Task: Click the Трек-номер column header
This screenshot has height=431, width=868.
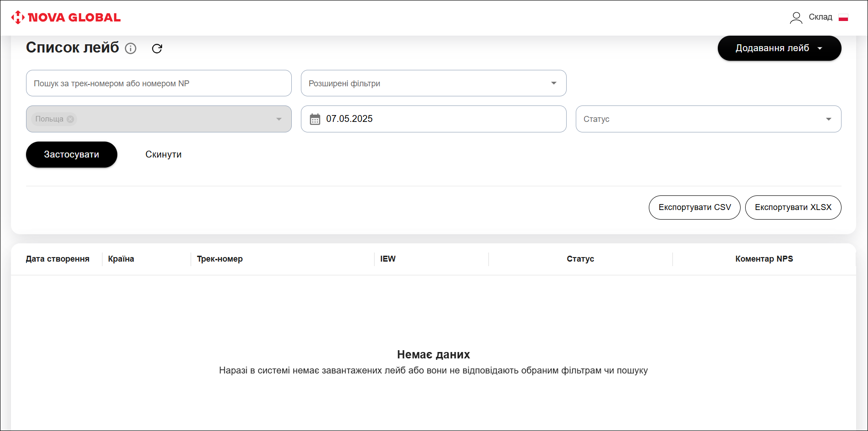Action: point(220,259)
